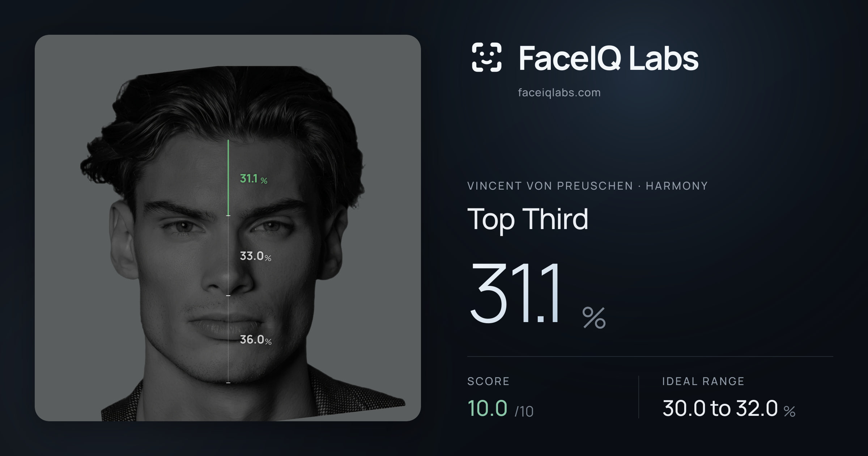
Task: Select the 36.0% lower third label
Action: 256,339
